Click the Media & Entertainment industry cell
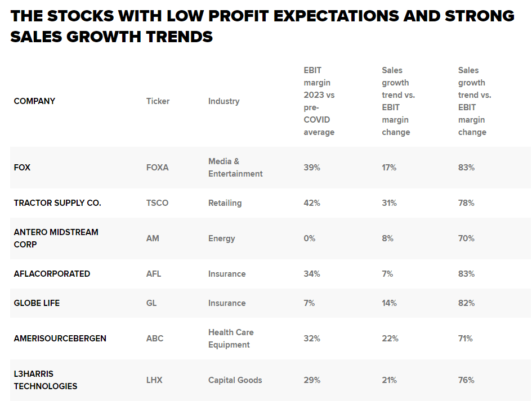This screenshot has height=401, width=532. 235,168
